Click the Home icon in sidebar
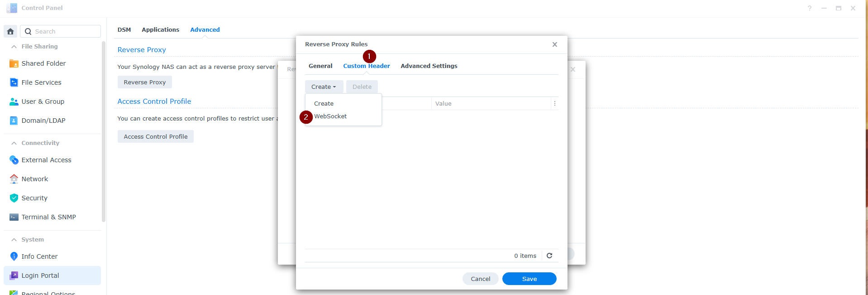Image resolution: width=868 pixels, height=295 pixels. tap(10, 31)
